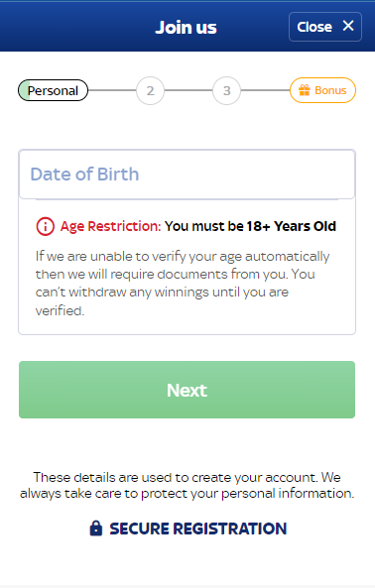The image size is (375, 588).
Task: Click the red info circle icon
Action: pos(46,226)
